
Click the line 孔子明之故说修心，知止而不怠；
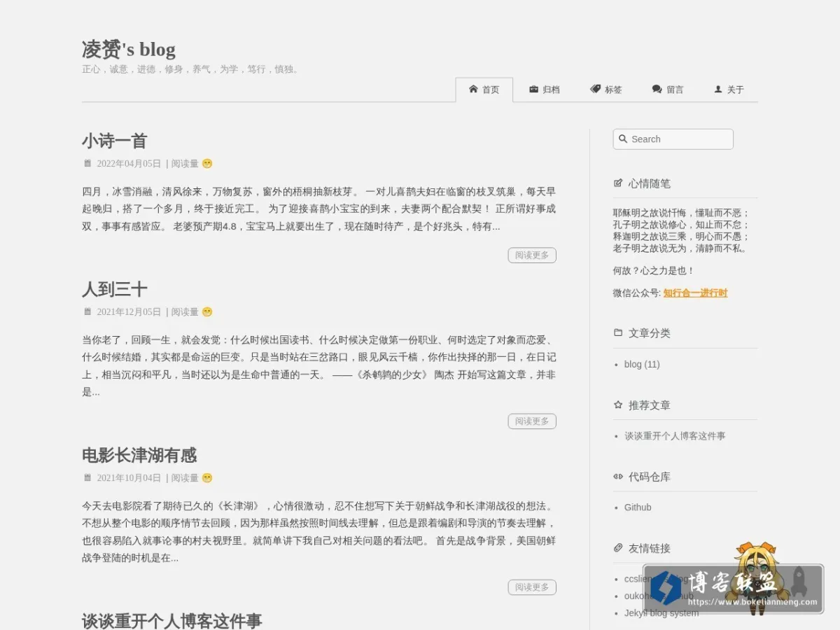[681, 225]
